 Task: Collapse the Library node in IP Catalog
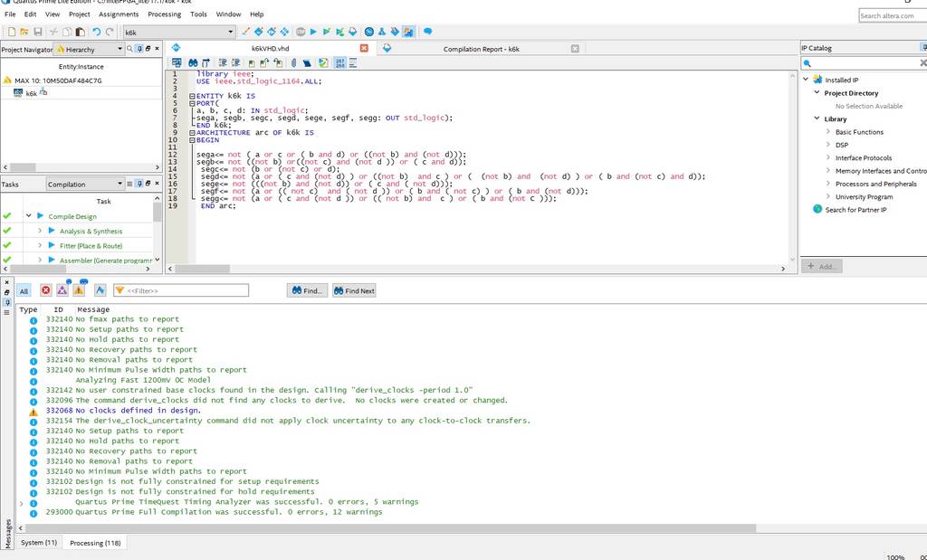click(817, 119)
